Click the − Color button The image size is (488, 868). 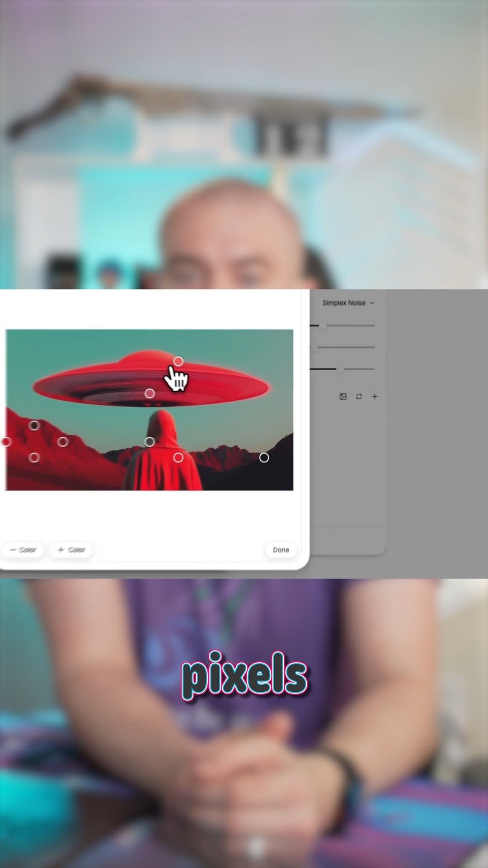23,550
